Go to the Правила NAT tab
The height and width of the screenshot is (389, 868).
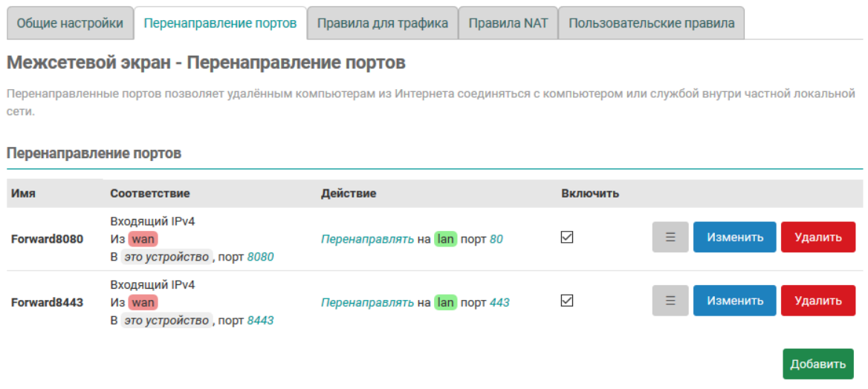(x=508, y=23)
